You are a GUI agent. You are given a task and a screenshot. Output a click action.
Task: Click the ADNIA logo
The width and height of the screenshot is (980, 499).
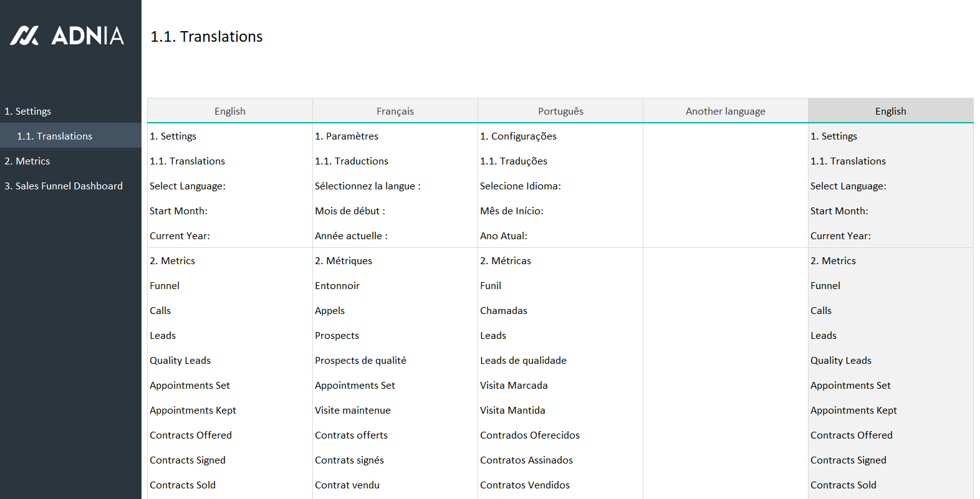[67, 36]
